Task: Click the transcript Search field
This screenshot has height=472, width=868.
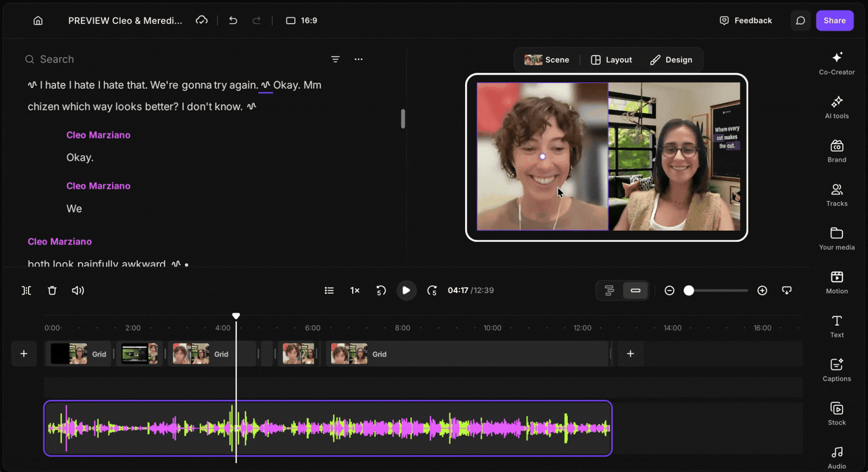Action: tap(172, 59)
